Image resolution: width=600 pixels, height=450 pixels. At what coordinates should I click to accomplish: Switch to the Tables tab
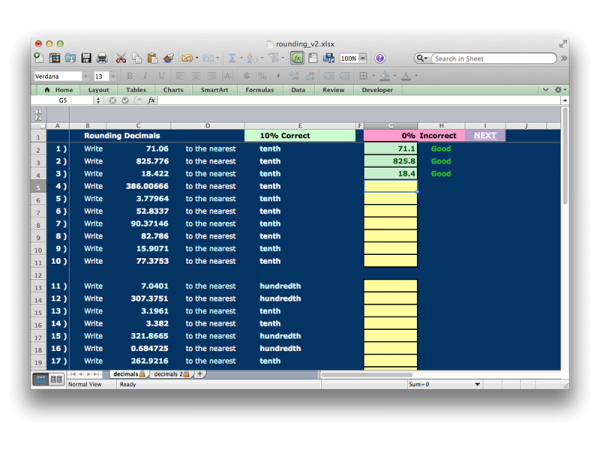136,90
